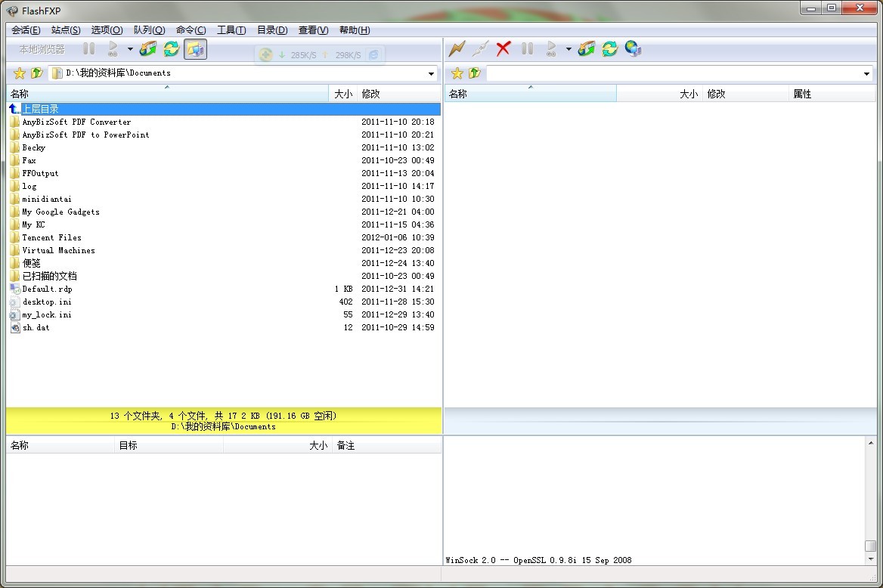Toggle the local browser switch button
Image resolution: width=883 pixels, height=588 pixels.
(x=195, y=49)
